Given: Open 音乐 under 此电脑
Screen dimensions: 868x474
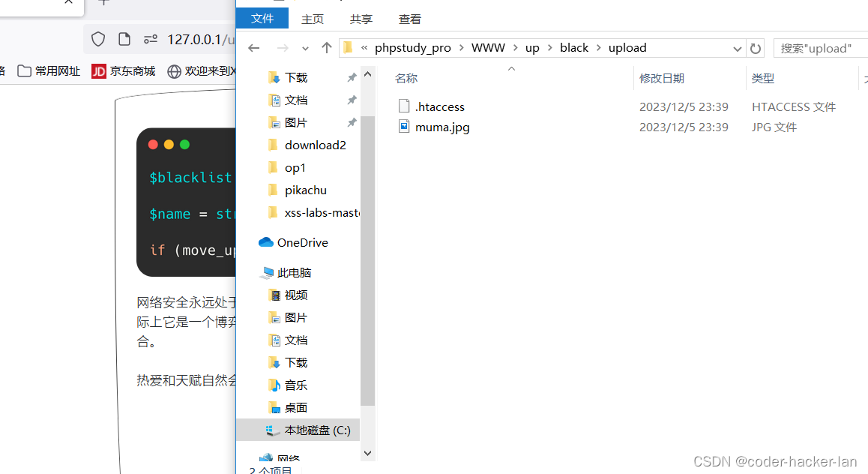Looking at the screenshot, I should point(295,385).
